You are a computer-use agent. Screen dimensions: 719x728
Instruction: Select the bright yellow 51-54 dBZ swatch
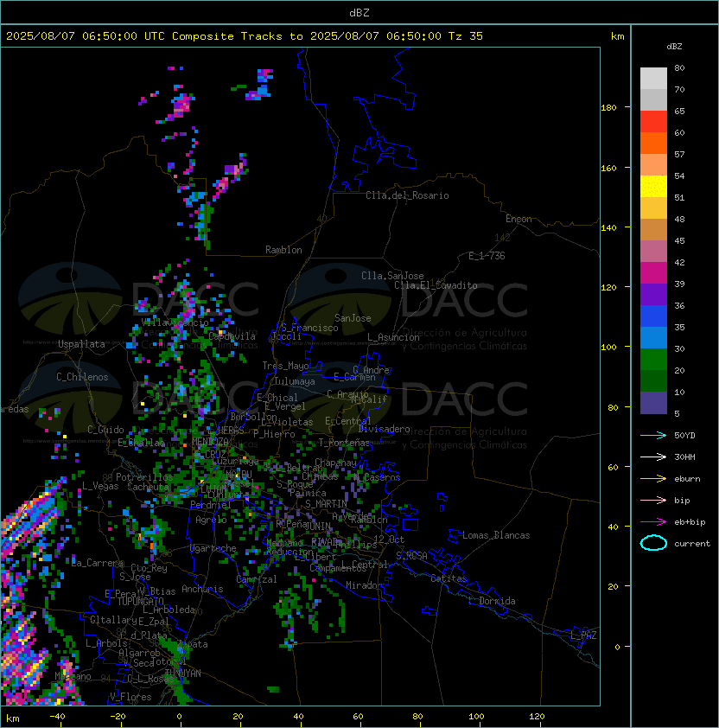click(653, 187)
